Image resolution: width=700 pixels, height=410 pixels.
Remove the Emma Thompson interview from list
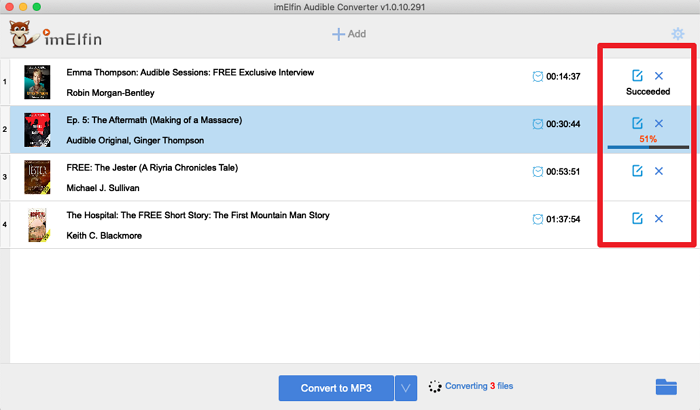(658, 76)
